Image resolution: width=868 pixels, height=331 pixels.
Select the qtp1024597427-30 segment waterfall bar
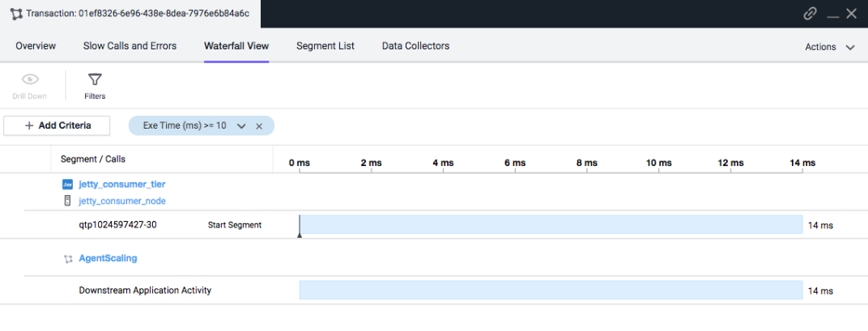pos(551,225)
